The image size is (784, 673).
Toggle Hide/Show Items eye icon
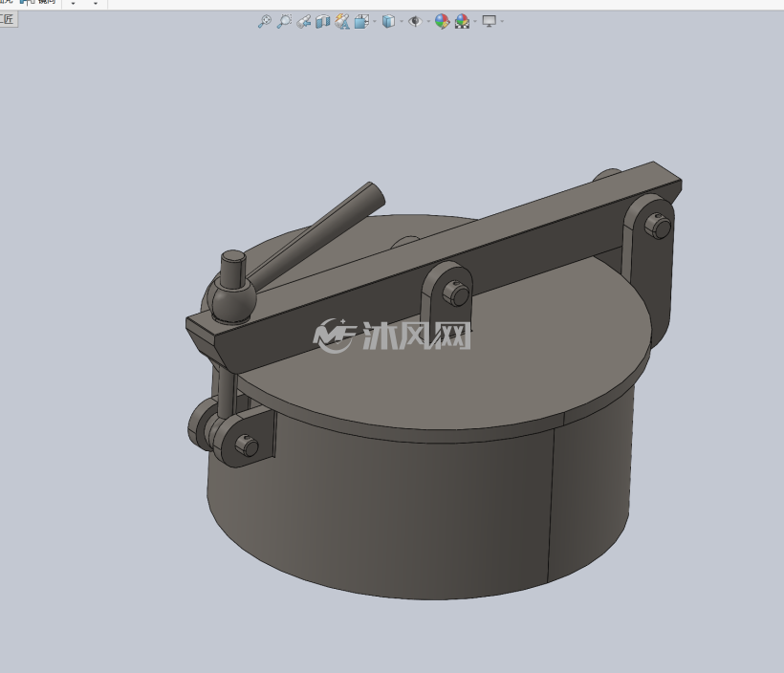click(x=415, y=21)
